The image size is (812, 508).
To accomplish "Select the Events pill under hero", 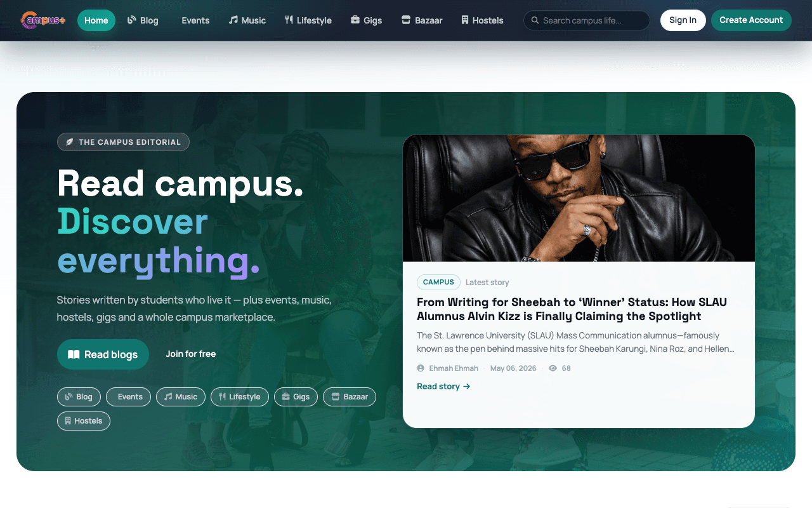I will pyautogui.click(x=128, y=397).
